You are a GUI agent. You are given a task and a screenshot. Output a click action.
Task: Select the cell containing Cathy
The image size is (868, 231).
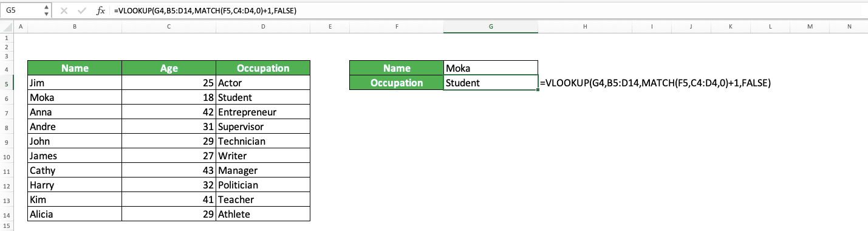coord(75,170)
